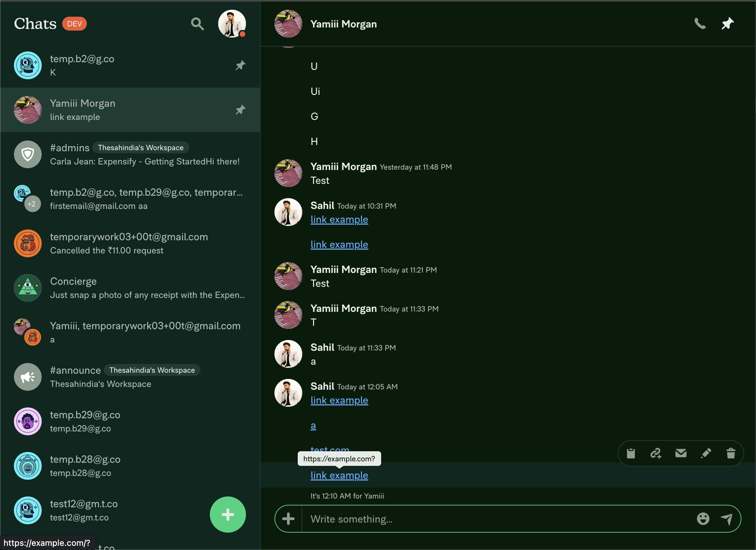Mark as unread with the envelope icon
The height and width of the screenshot is (550, 756).
681,453
